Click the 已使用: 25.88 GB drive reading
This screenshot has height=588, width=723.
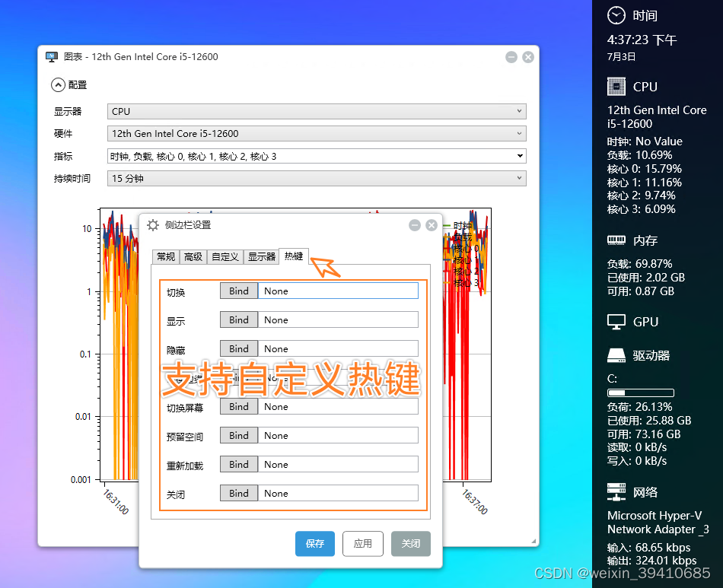coord(648,421)
